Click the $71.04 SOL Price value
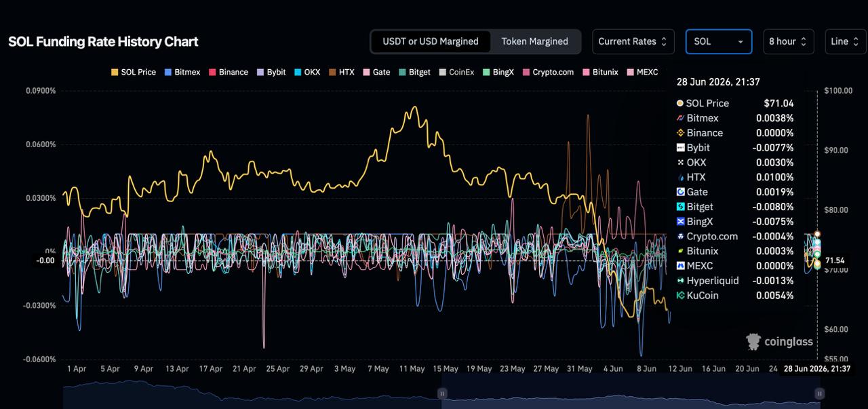Screen dimensions: 868x409 778,103
